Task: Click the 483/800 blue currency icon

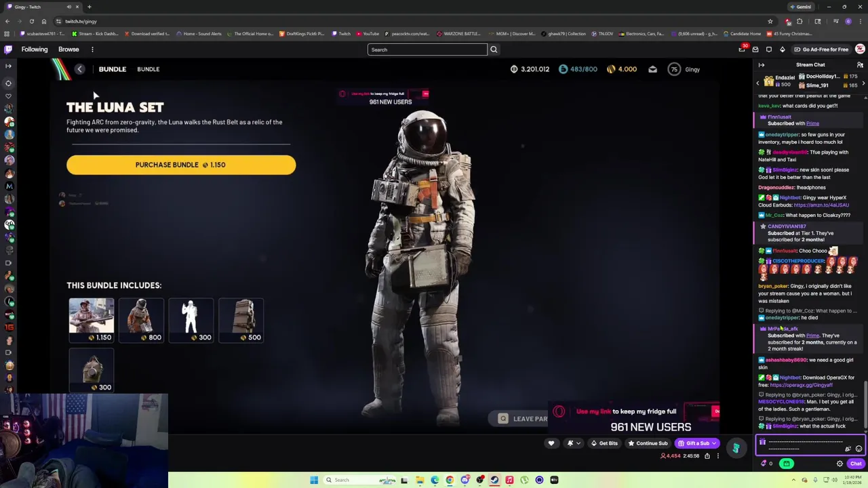Action: tap(563, 69)
